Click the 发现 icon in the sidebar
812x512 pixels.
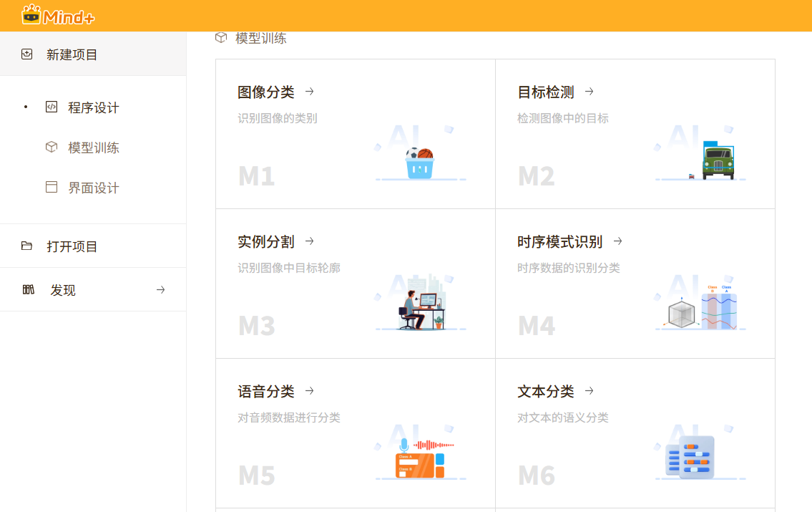tap(29, 289)
